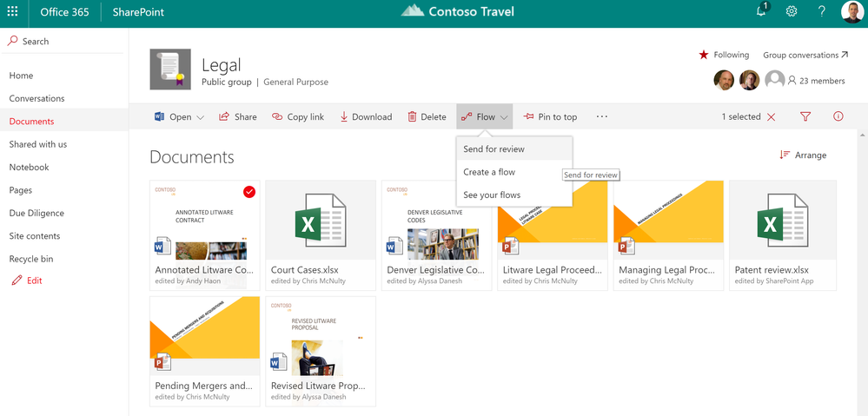Open the filter pane funnel icon
Image resolution: width=868 pixels, height=416 pixels.
805,116
